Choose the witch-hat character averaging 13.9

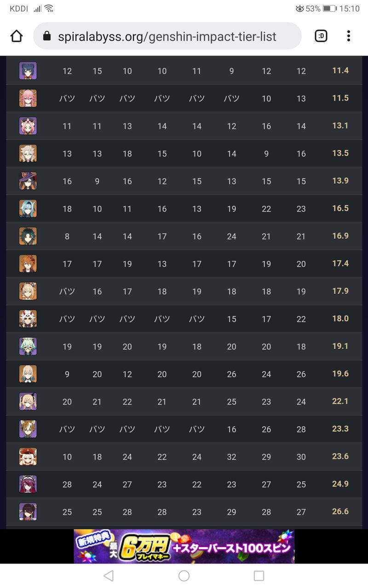[x=28, y=181]
